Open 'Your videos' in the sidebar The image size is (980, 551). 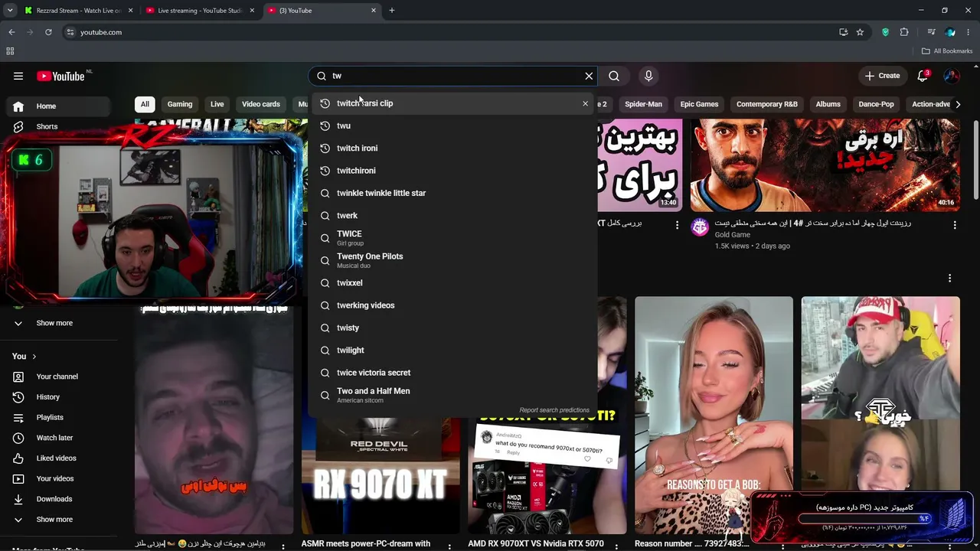[60, 479]
